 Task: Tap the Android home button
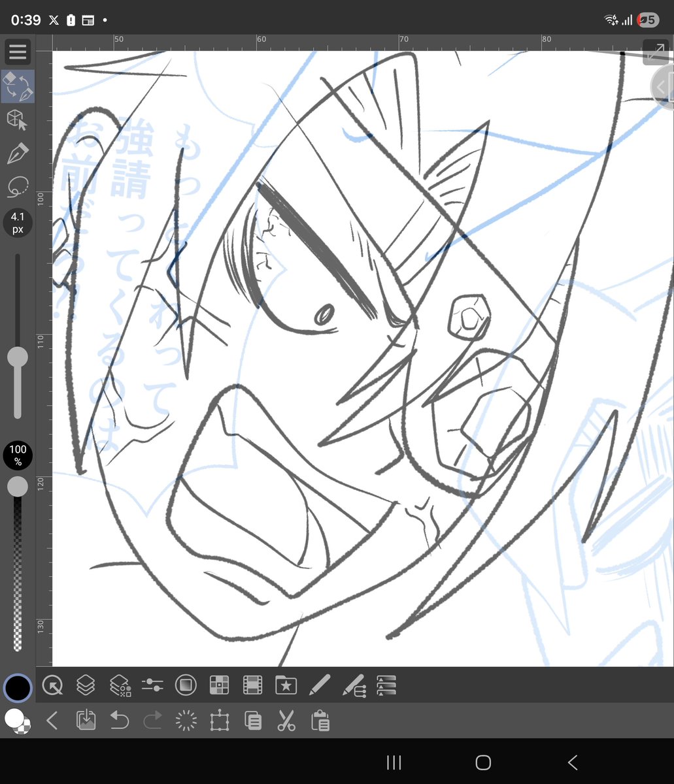483,762
